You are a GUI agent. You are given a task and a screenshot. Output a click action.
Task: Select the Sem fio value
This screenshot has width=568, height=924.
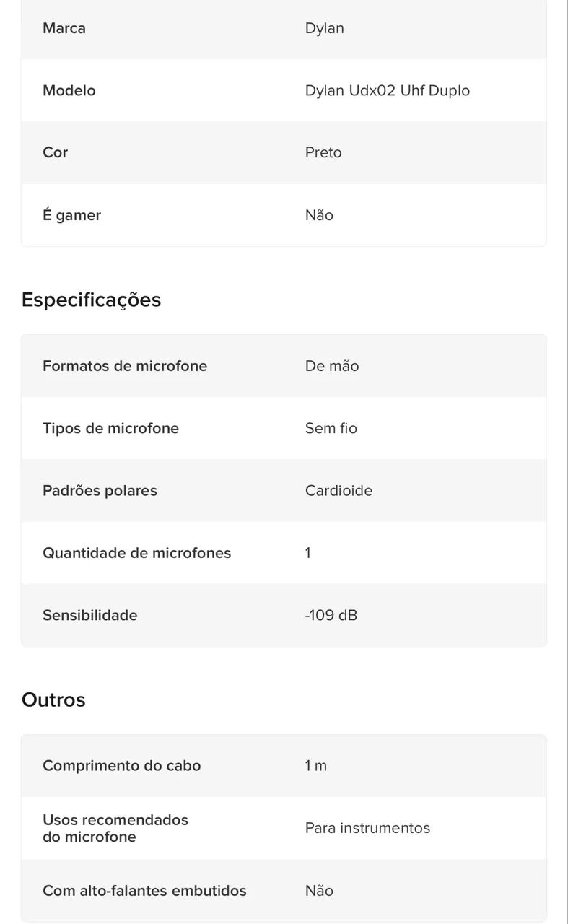click(331, 428)
